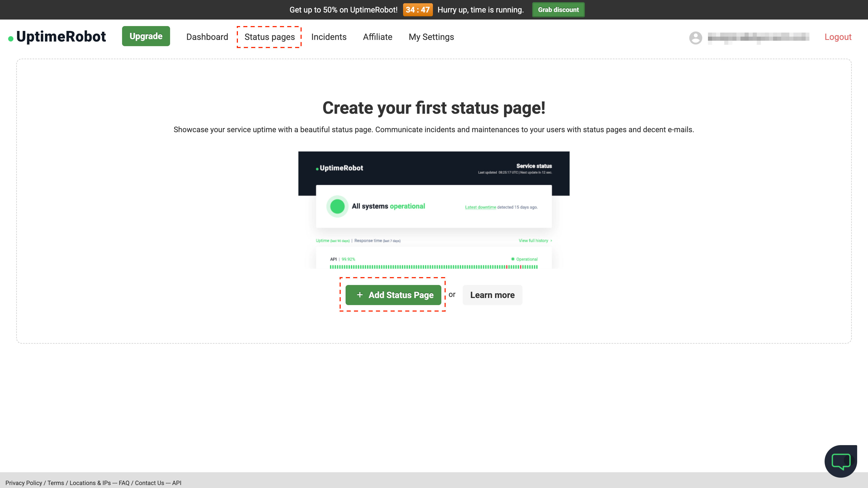Click the Add Status Page button
The height and width of the screenshot is (488, 868).
tap(393, 295)
